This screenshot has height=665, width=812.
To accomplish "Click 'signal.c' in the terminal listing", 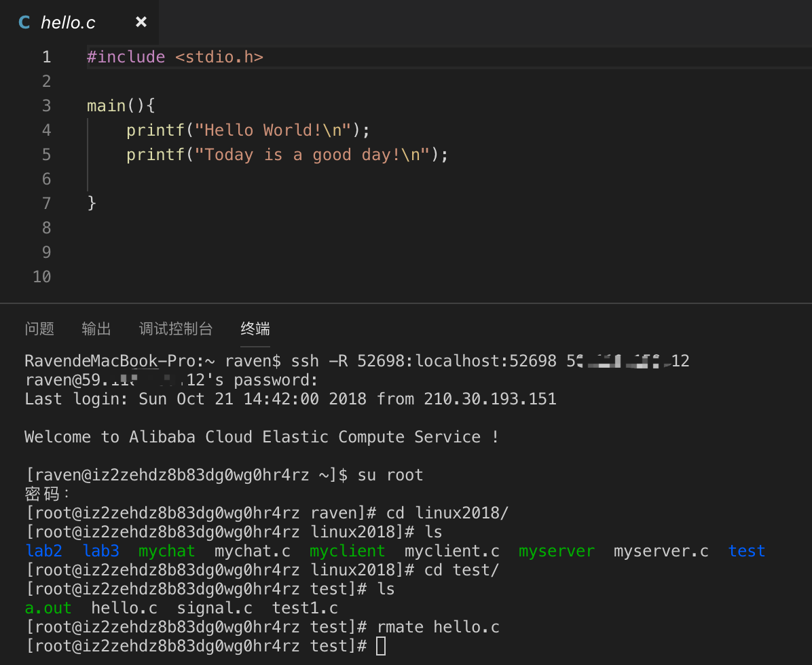I will [215, 608].
